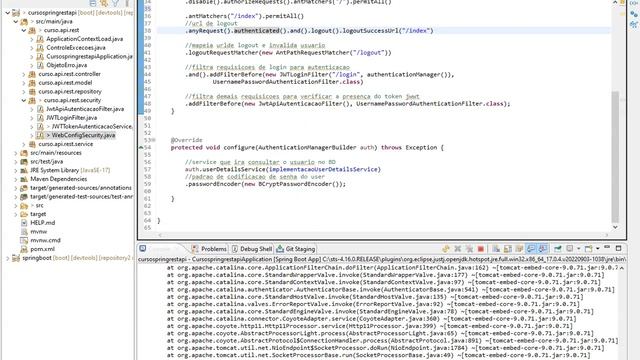Click the Collapse All icon in Package Explorer
This screenshot has width=640, height=360.
point(93,3)
